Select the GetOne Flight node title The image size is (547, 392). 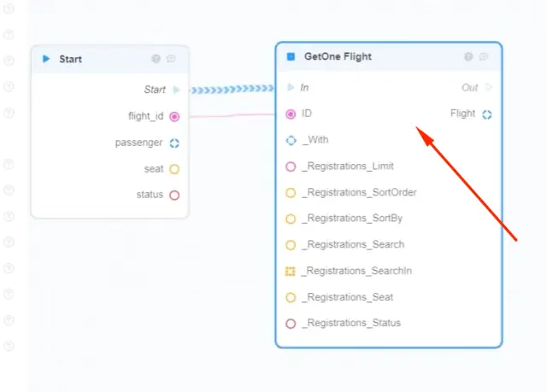[338, 57]
